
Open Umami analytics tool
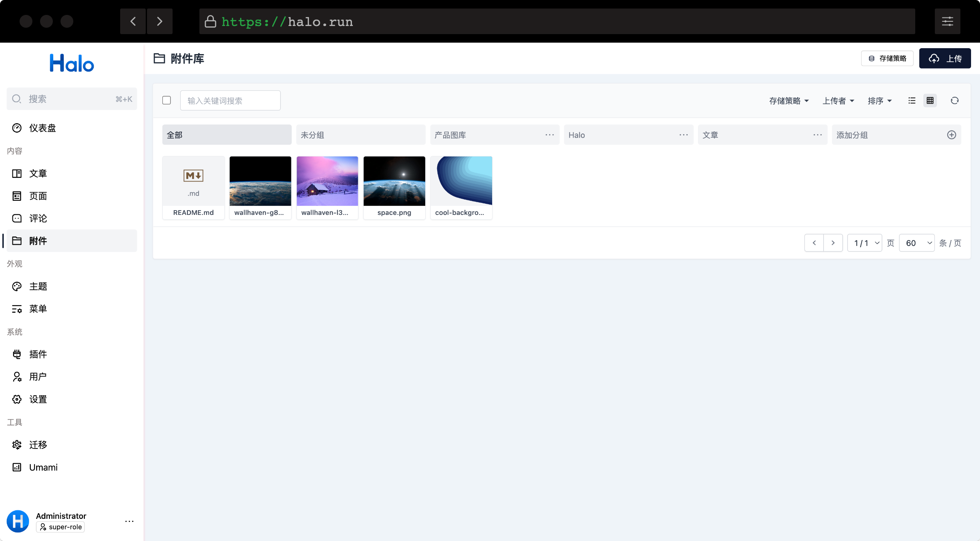[x=42, y=467]
